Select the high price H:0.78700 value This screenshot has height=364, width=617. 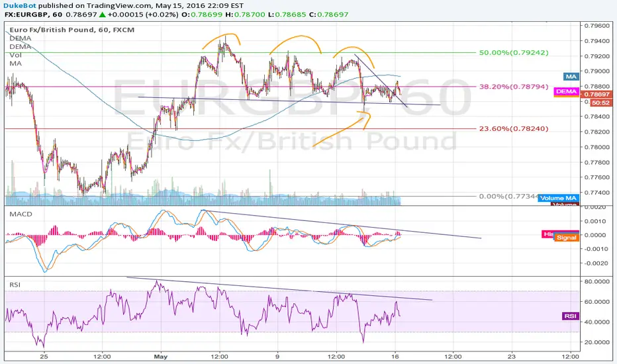[x=245, y=15]
